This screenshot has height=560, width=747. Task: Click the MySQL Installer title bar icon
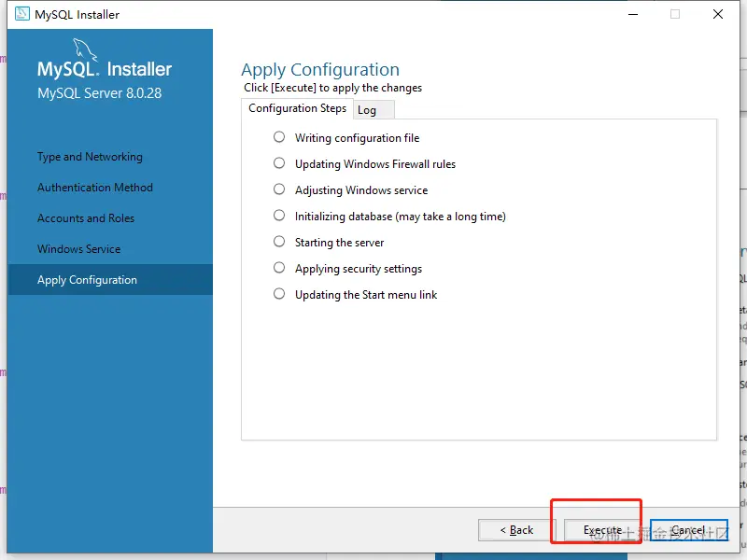21,14
